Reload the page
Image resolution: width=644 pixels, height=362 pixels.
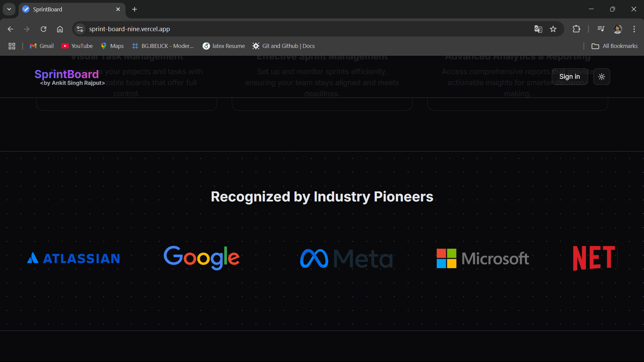[x=44, y=29]
